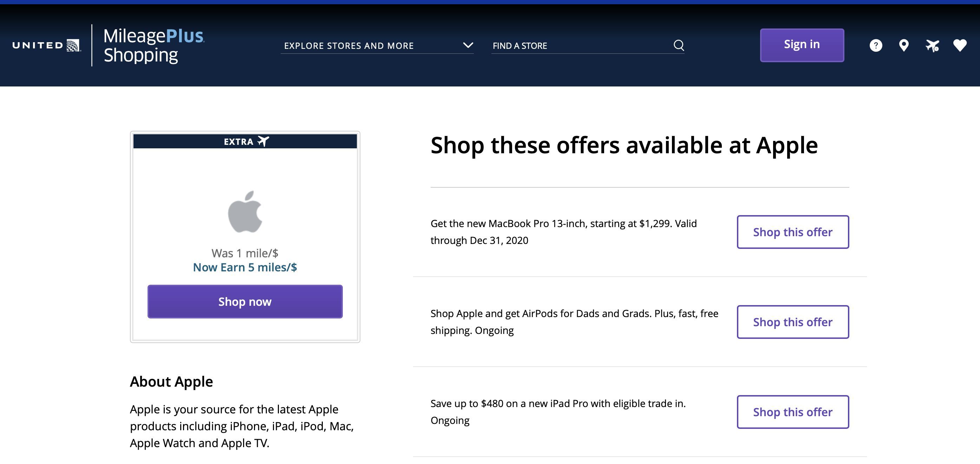
Task: Click the 'About Apple' heading
Action: click(x=171, y=381)
